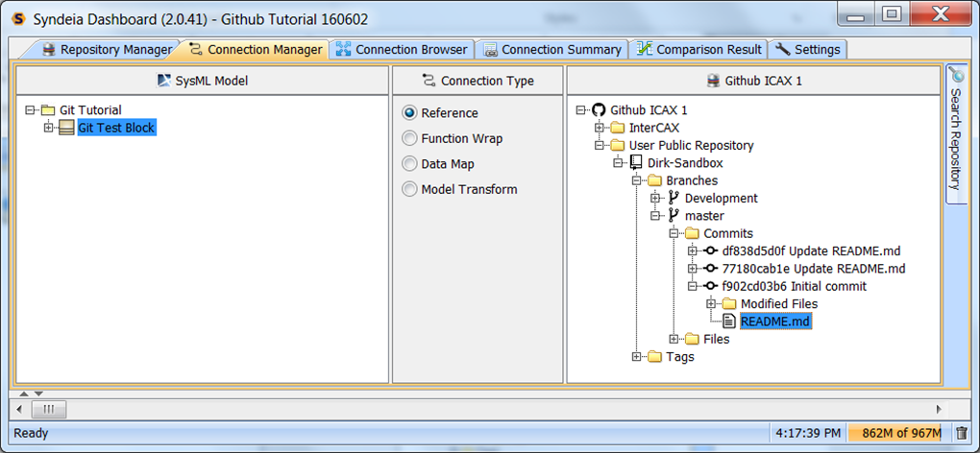
Task: Click the commit icon for df838d5d0f
Action: tap(711, 250)
